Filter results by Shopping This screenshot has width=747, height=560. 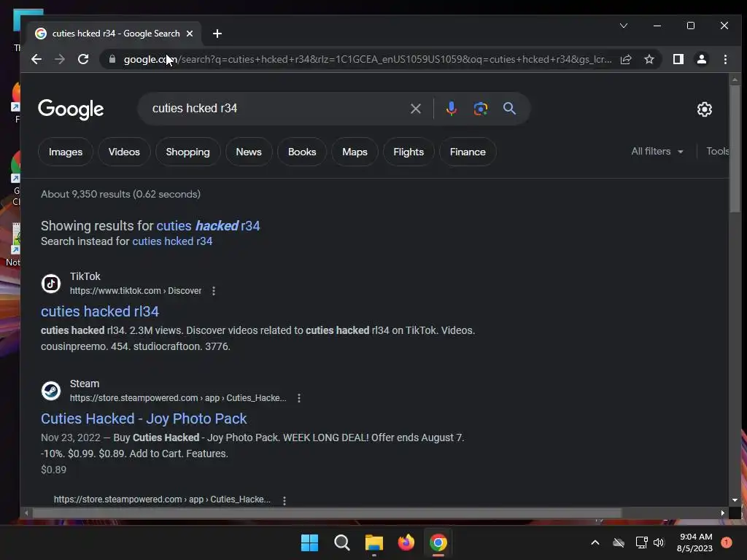(187, 152)
